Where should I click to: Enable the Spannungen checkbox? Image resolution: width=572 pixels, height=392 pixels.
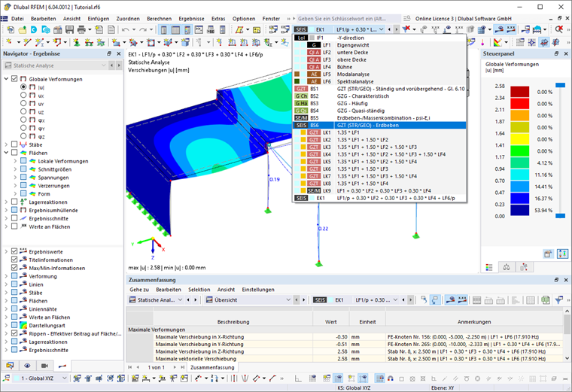[x=23, y=178]
